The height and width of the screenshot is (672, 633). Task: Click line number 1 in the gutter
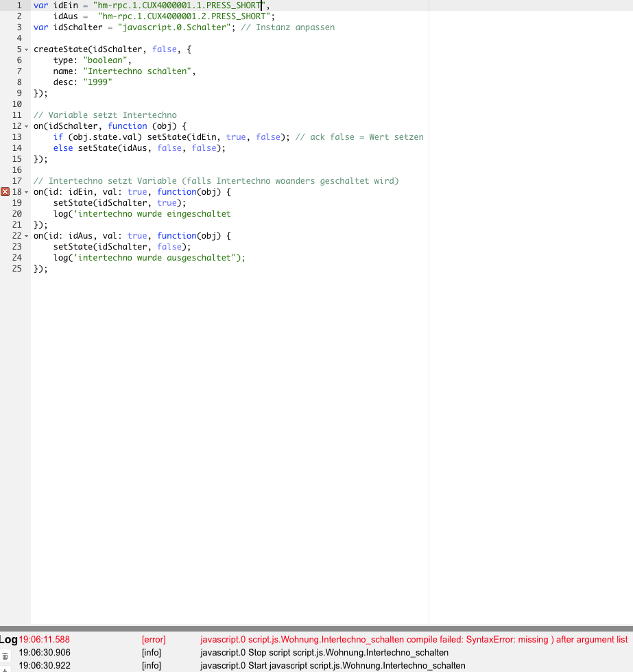[19, 5]
